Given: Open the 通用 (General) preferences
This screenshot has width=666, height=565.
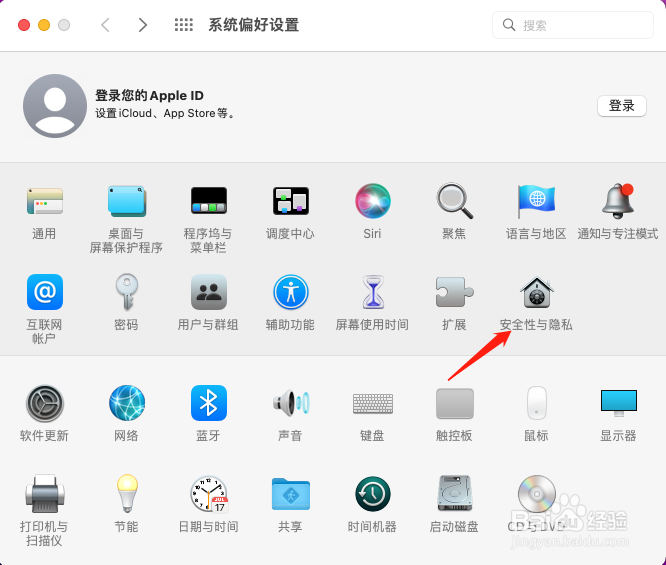Looking at the screenshot, I should (x=44, y=201).
